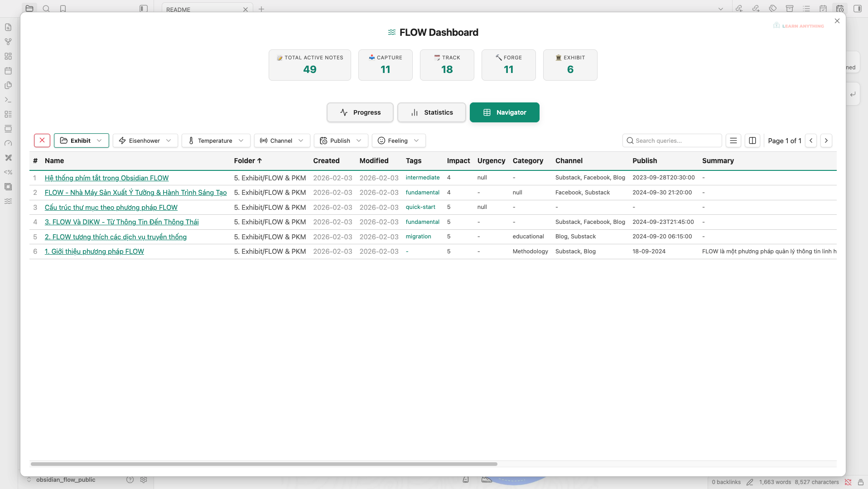
Task: Open the Feeling filter dropdown
Action: (x=399, y=140)
